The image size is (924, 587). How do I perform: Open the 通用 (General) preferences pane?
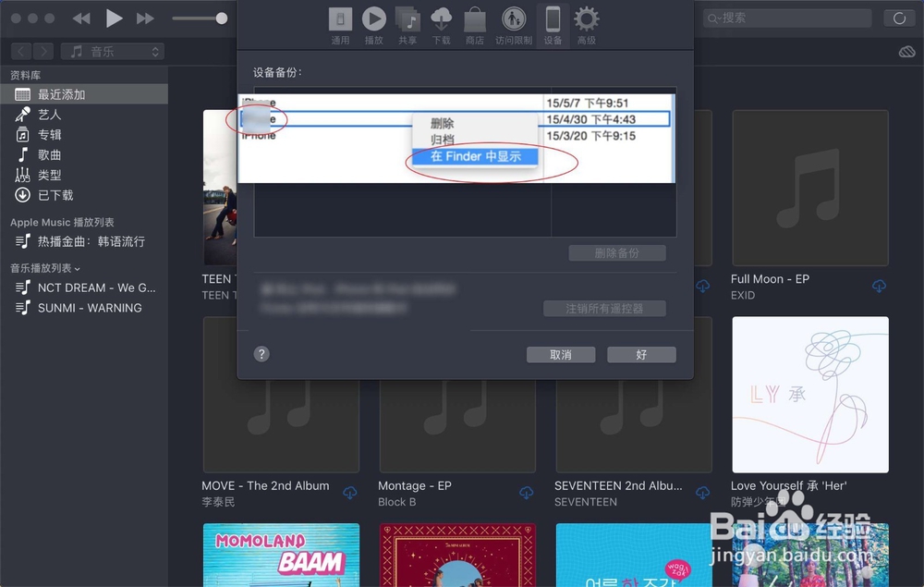340,20
